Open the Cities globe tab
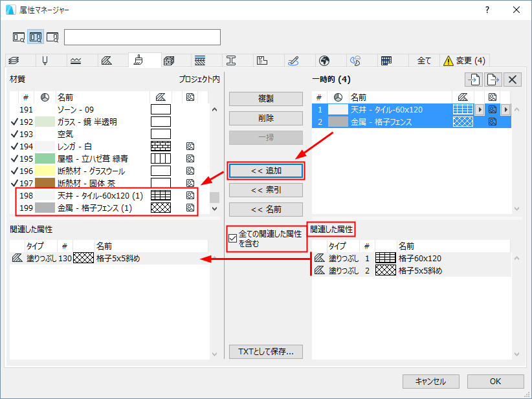Screen dimensions: 532x399 click(x=324, y=61)
